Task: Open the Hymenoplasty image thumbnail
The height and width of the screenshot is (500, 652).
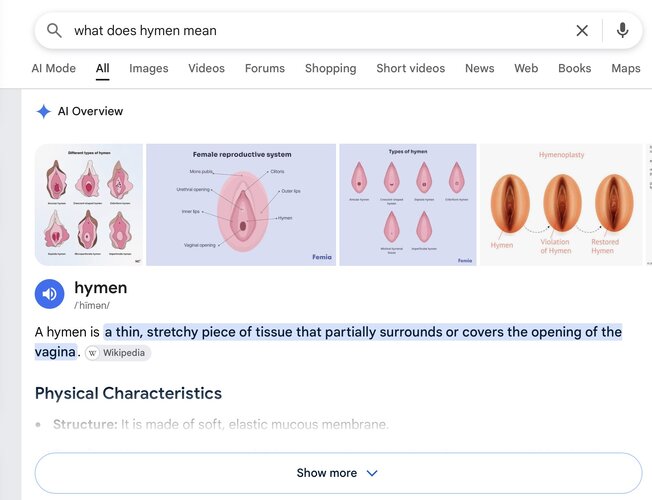Action: coord(561,205)
